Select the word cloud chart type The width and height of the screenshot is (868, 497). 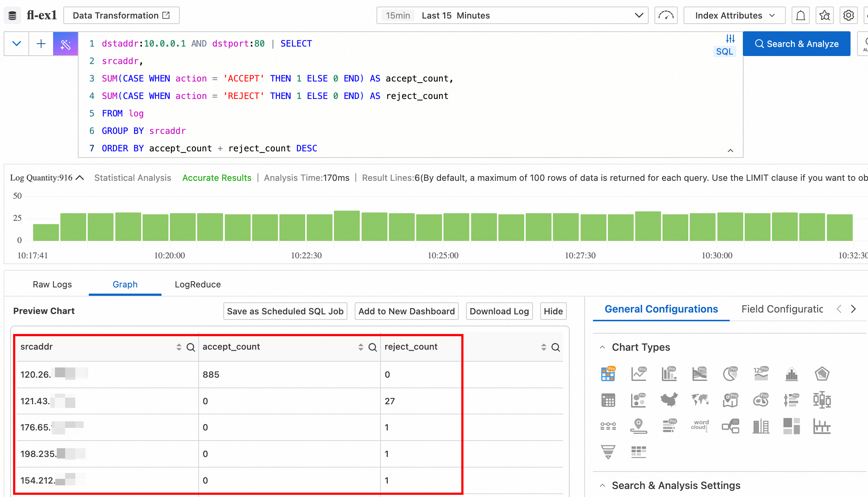(x=700, y=426)
